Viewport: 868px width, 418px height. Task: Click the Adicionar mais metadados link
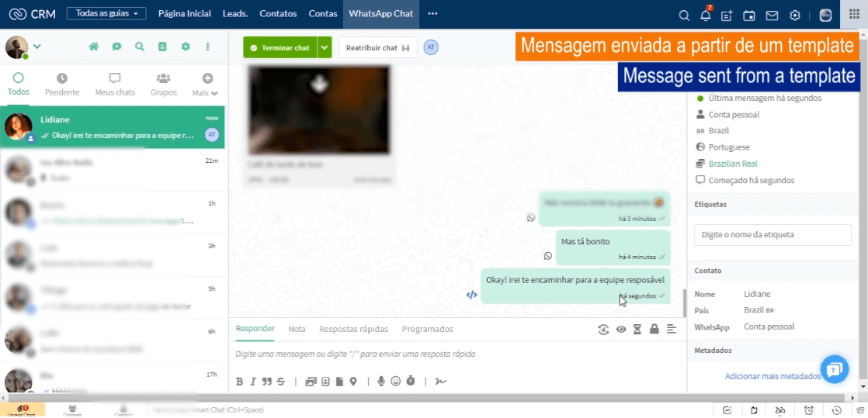click(773, 376)
